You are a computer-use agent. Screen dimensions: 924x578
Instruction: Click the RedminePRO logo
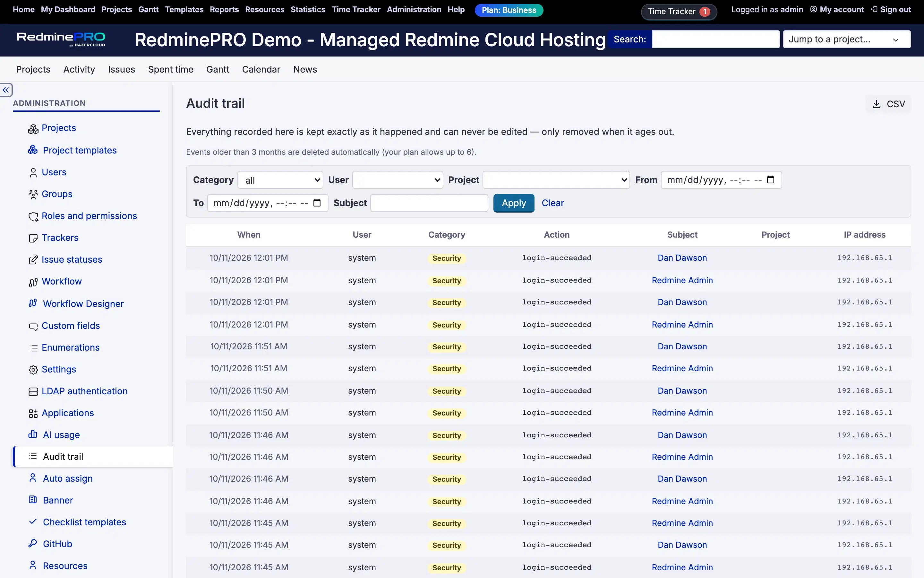tap(61, 39)
